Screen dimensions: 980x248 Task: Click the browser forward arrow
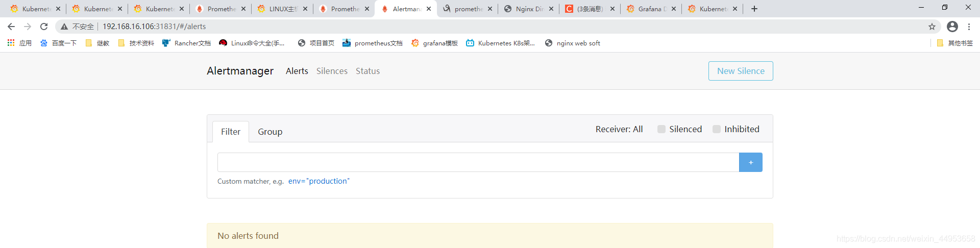coord(28,27)
